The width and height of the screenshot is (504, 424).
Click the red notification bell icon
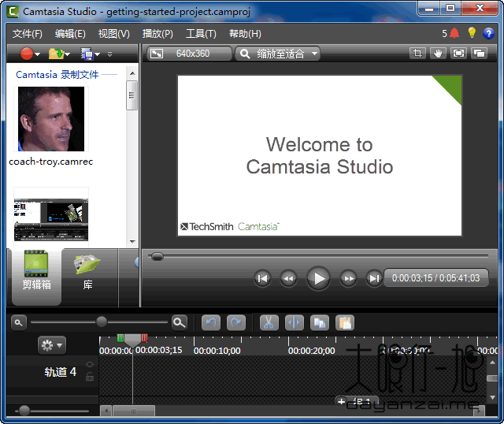point(454,33)
